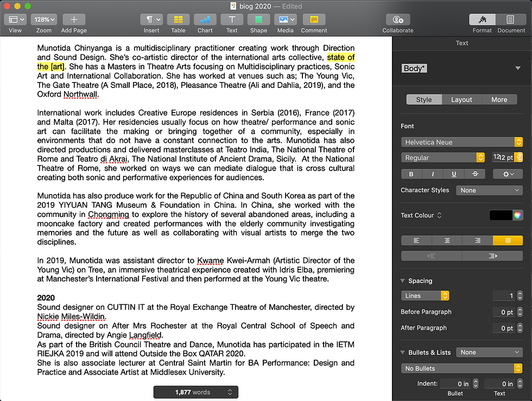
Task: Open the Bullets & Lists style dropdown
Action: tap(489, 353)
